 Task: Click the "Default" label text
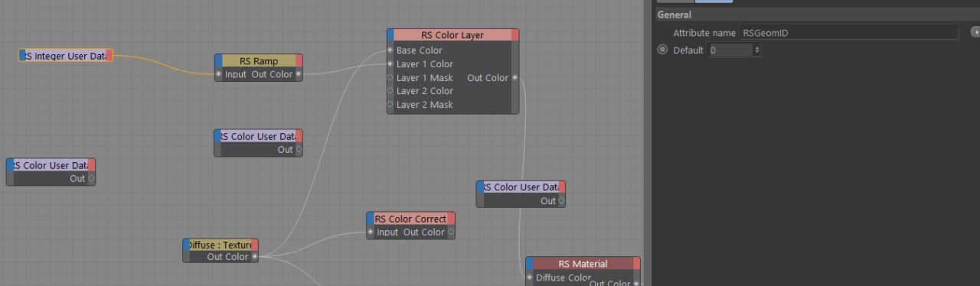click(688, 50)
